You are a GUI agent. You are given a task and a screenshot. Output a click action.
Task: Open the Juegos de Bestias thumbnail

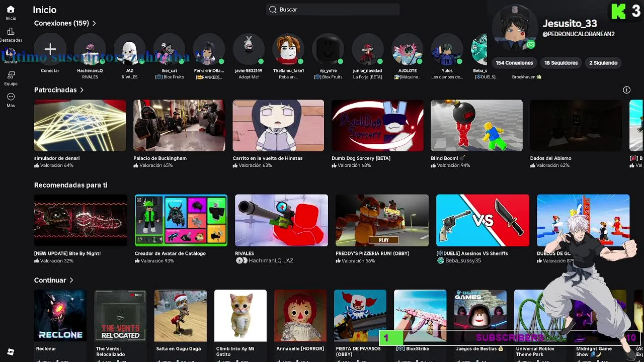pyautogui.click(x=480, y=316)
